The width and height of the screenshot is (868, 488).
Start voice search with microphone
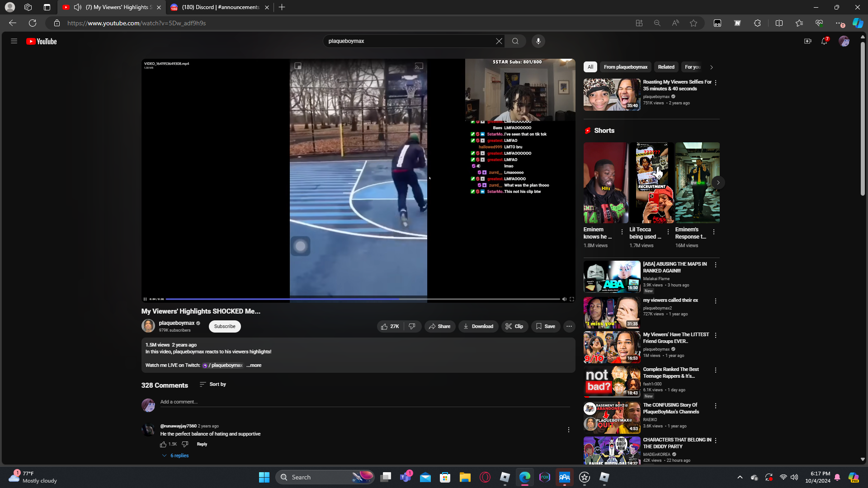point(538,41)
